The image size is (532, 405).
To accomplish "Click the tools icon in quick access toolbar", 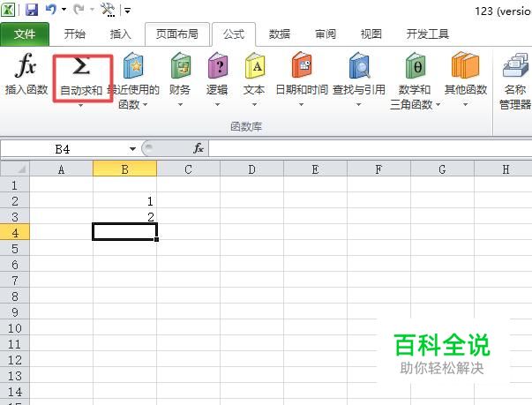I will coord(108,10).
